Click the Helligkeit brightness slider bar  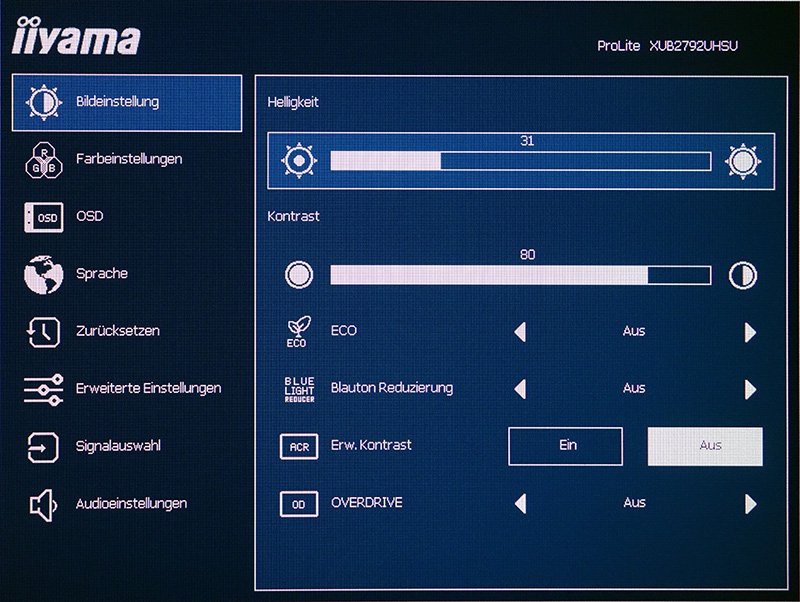(521, 161)
